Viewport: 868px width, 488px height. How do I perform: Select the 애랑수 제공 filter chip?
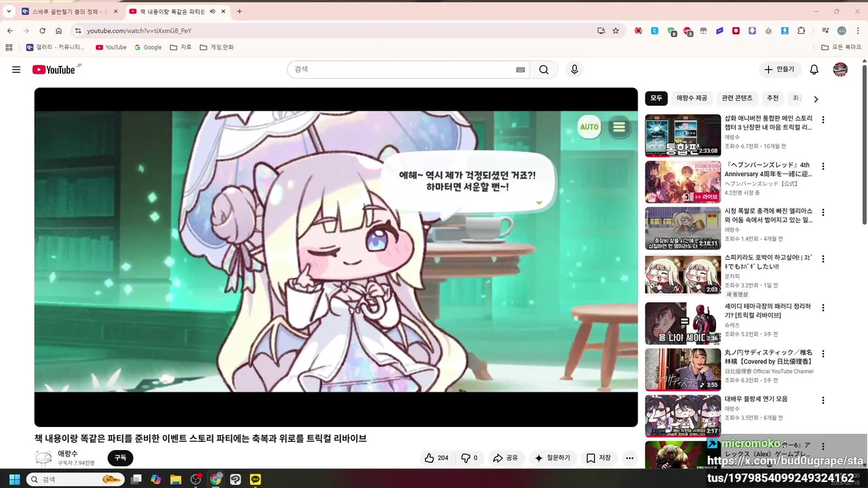point(692,98)
